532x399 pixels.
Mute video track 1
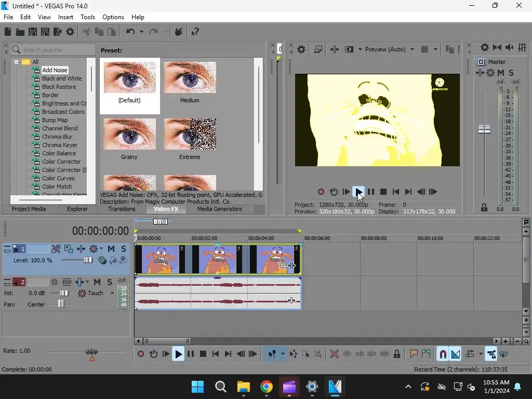point(111,249)
